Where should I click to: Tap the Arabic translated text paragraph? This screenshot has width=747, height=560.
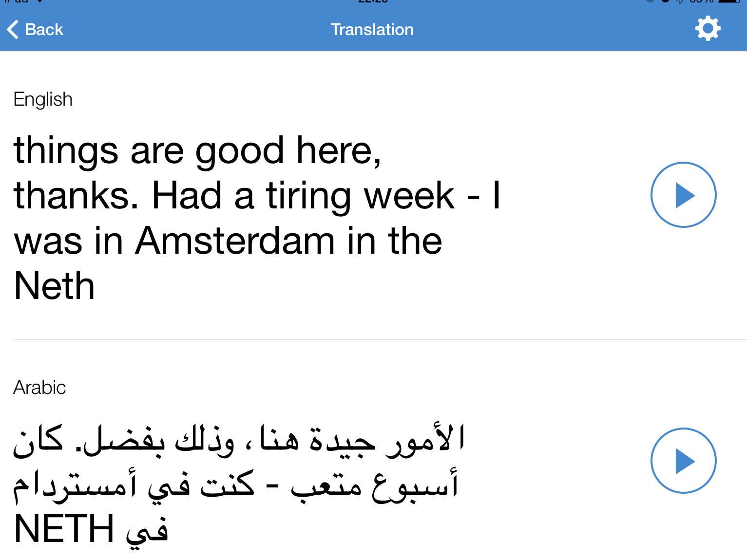[239, 484]
